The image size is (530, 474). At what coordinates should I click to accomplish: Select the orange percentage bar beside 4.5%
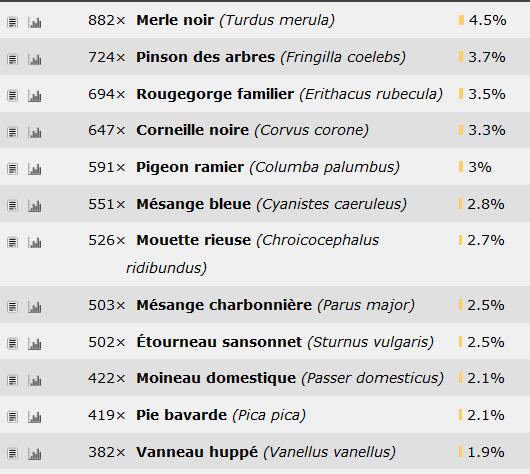point(461,20)
